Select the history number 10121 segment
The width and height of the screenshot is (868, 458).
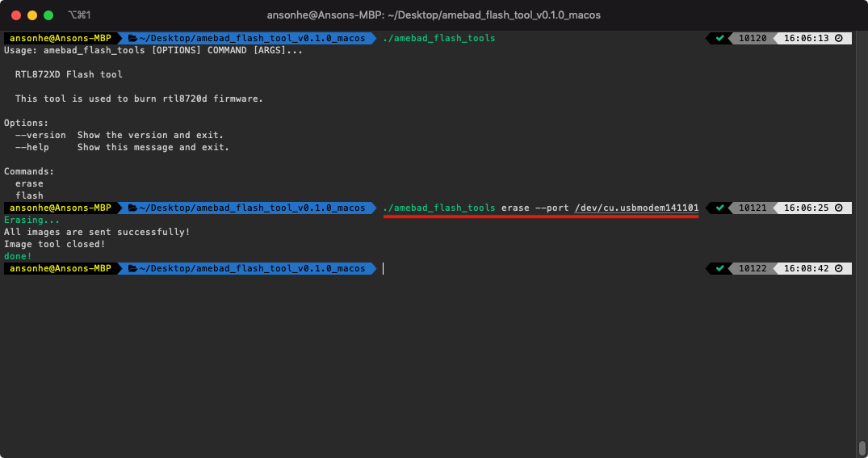point(753,208)
